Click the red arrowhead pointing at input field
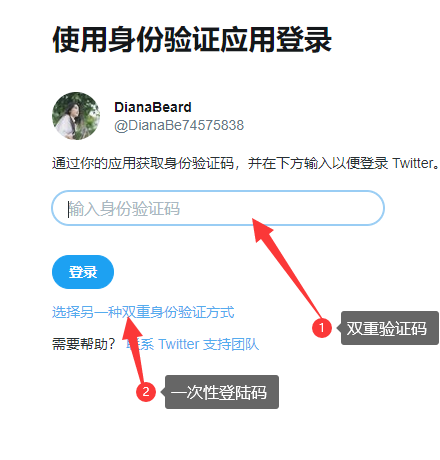This screenshot has height=460, width=440. pos(262,229)
